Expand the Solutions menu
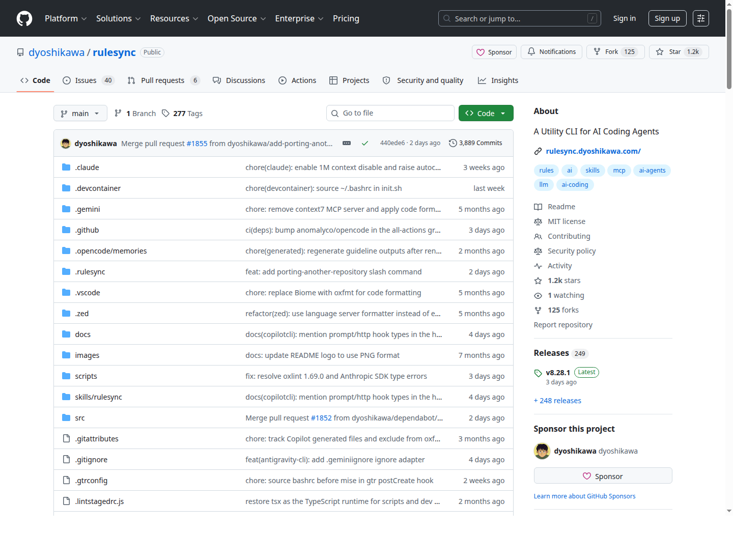The width and height of the screenshot is (733, 560). tap(118, 18)
